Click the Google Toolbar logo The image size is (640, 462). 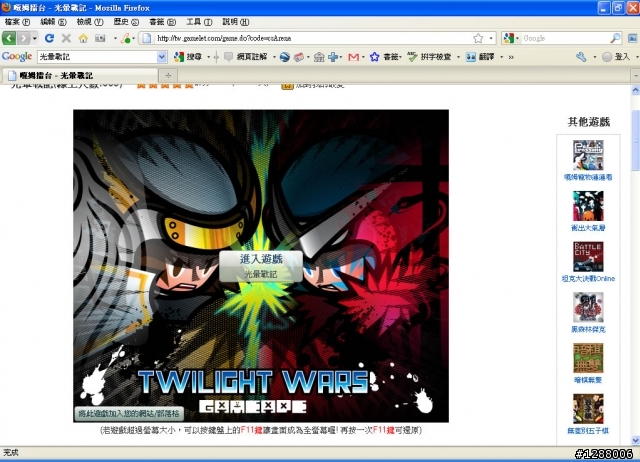click(x=17, y=57)
